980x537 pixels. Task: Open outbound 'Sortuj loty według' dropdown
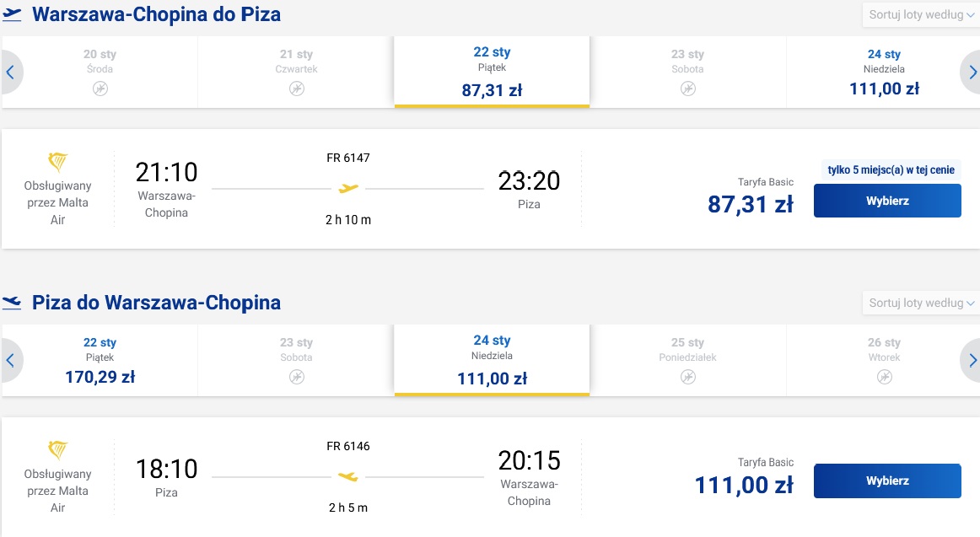(921, 15)
